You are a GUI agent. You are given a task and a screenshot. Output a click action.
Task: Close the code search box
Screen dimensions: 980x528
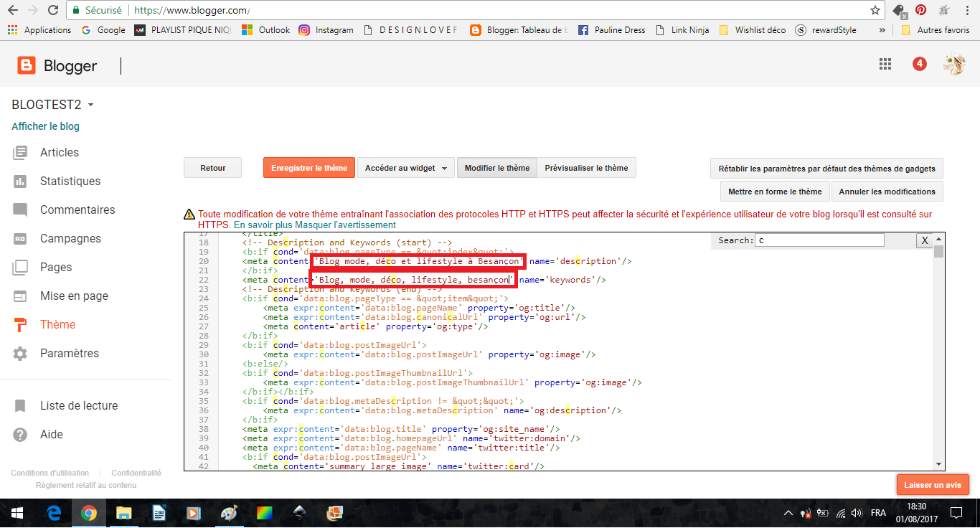click(925, 241)
